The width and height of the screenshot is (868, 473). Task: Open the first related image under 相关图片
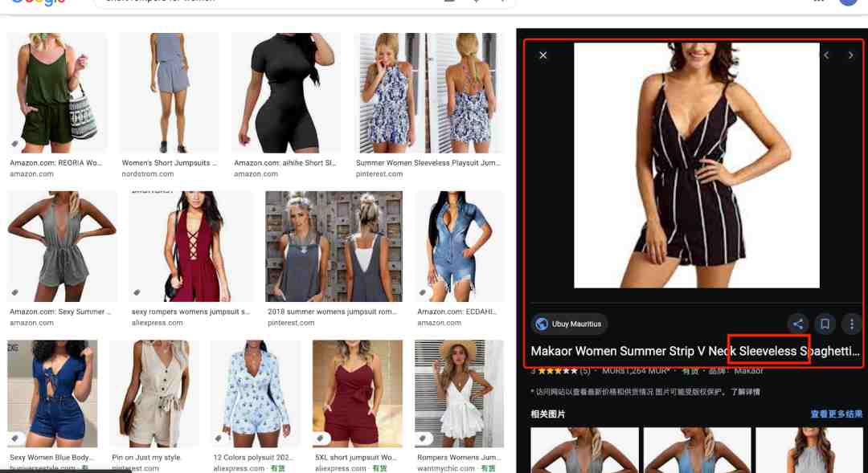584,450
